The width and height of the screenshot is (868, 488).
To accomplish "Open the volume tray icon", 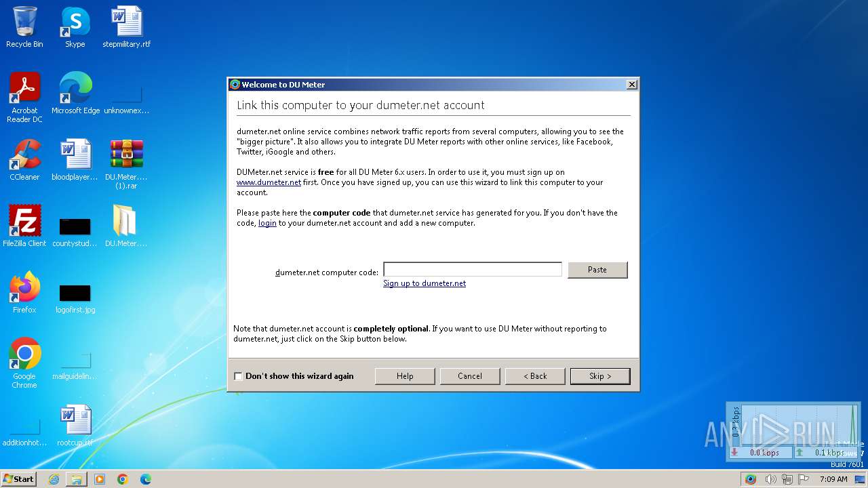I will [x=770, y=479].
